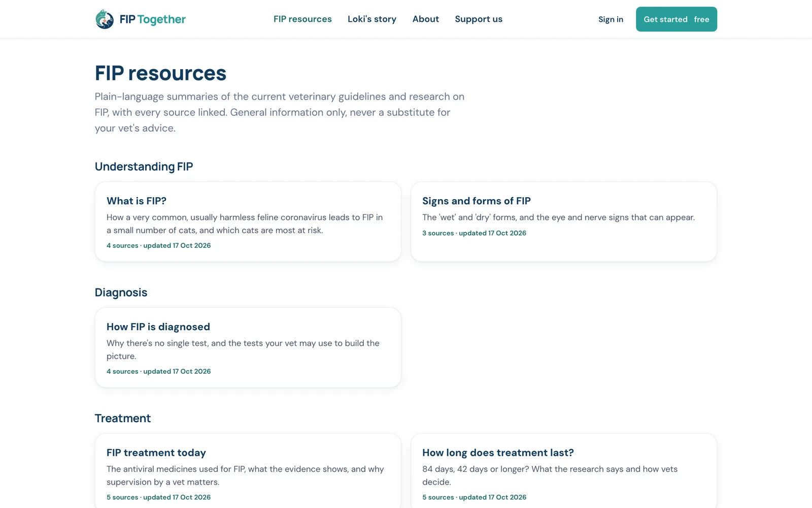
Task: Click description about 'wet' and 'dry' forms
Action: tap(558, 217)
